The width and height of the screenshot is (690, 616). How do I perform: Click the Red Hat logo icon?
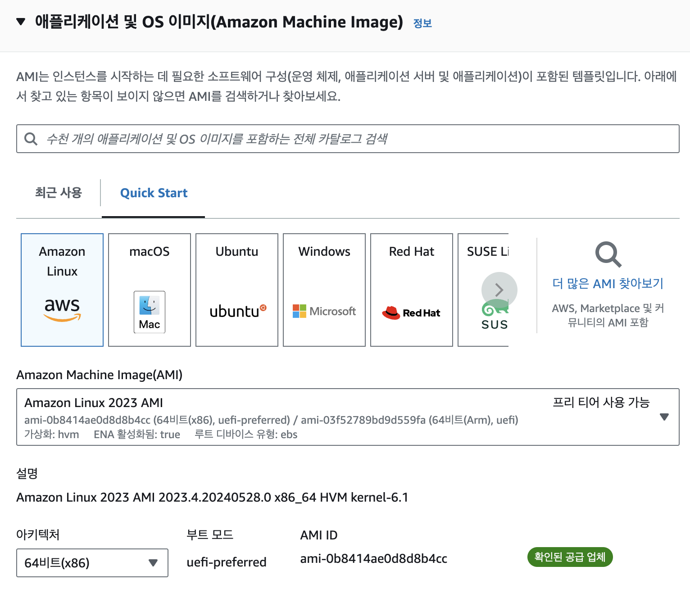tap(411, 313)
